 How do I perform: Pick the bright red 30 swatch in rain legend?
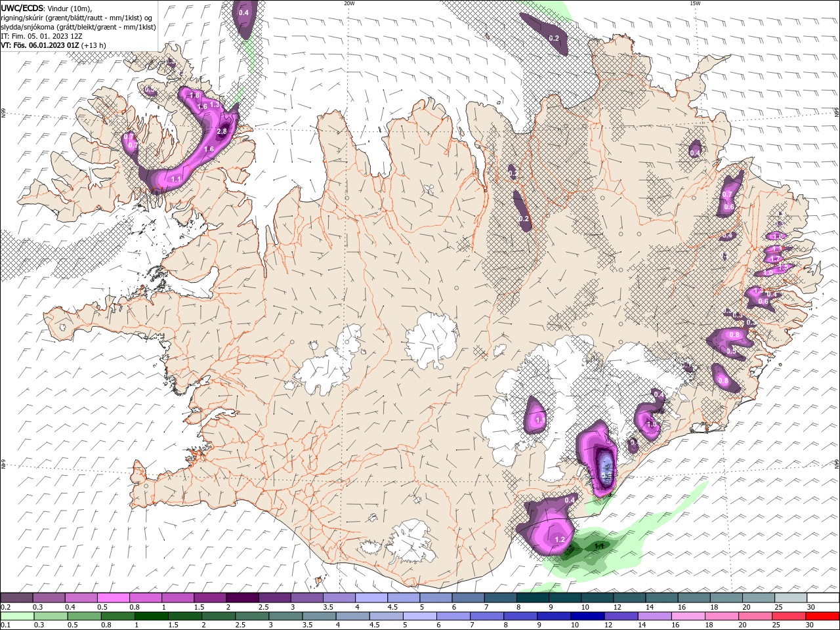[x=824, y=616]
